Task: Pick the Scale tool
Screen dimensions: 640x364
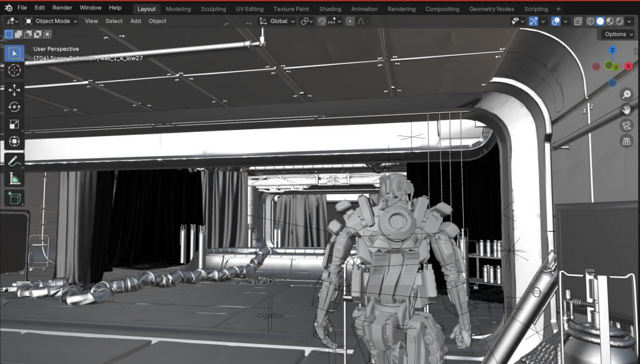Action: click(14, 124)
